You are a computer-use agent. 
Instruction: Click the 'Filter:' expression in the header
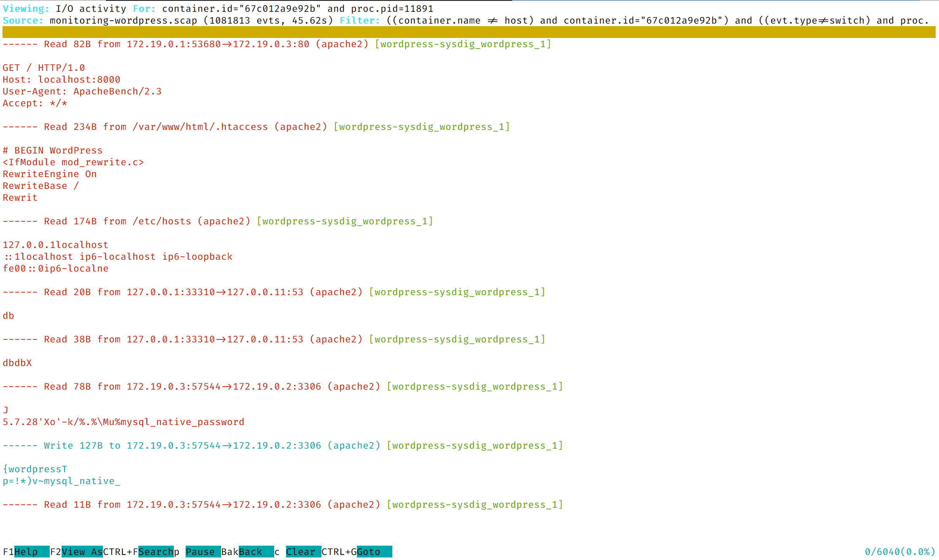point(634,20)
